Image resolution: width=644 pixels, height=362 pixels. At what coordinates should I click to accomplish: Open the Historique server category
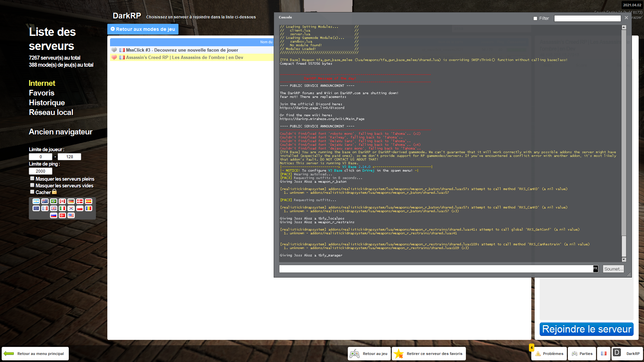pos(47,103)
